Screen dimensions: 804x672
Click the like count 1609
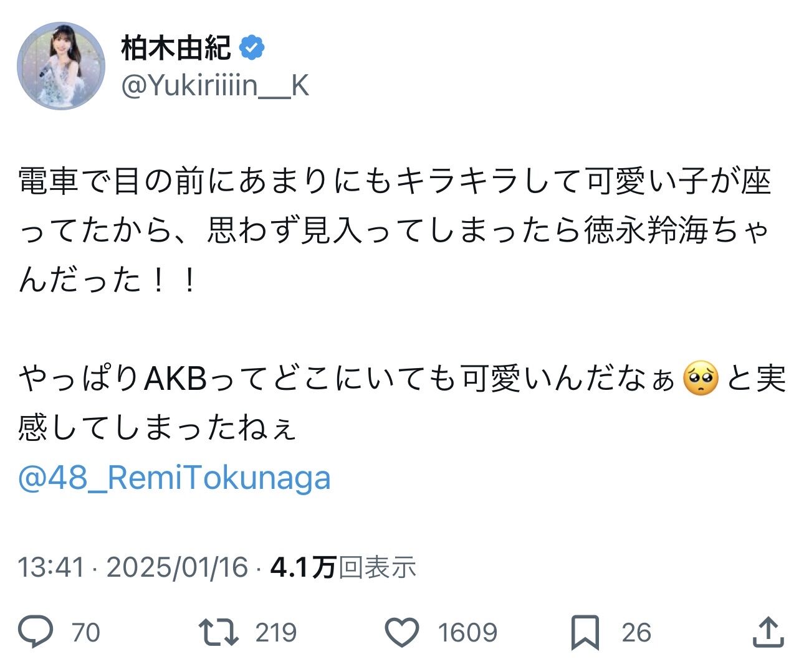tap(467, 632)
